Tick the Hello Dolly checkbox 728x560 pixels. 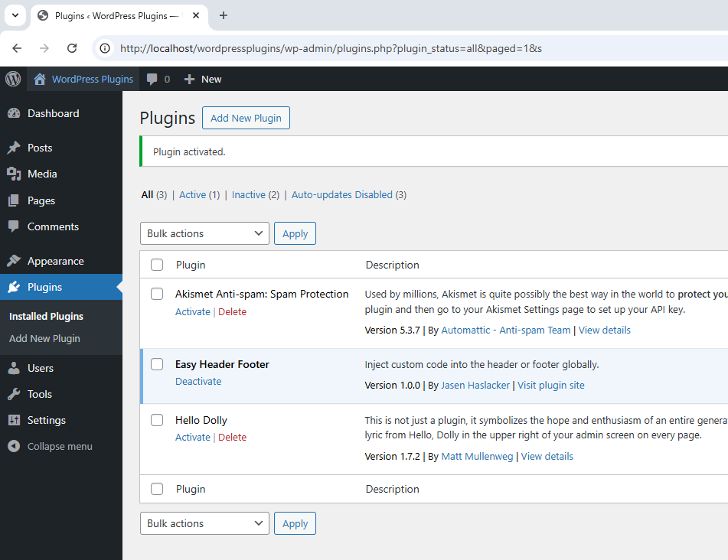tap(157, 419)
